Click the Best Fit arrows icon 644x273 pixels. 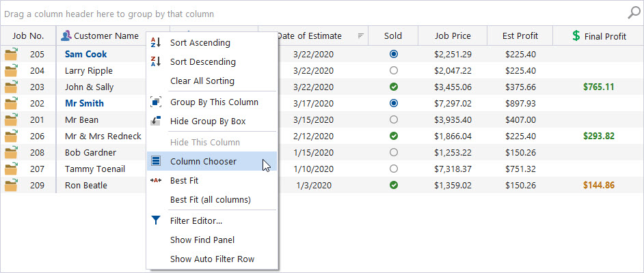coord(156,180)
